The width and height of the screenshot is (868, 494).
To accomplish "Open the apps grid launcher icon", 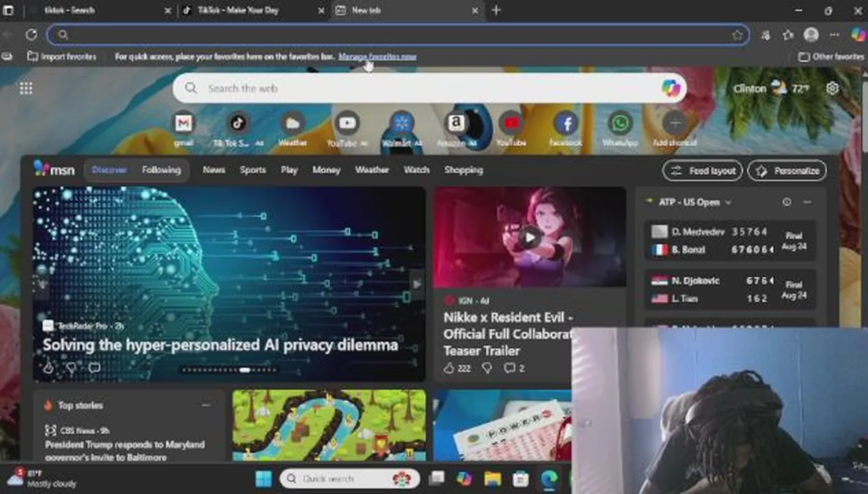I will click(x=26, y=89).
